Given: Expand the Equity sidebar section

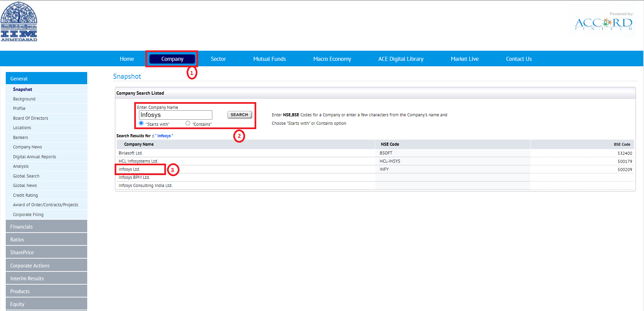Looking at the screenshot, I should [46, 304].
